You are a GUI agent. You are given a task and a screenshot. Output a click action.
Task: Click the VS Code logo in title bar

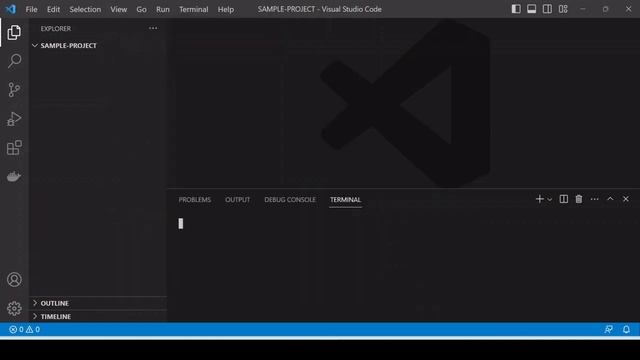10,9
